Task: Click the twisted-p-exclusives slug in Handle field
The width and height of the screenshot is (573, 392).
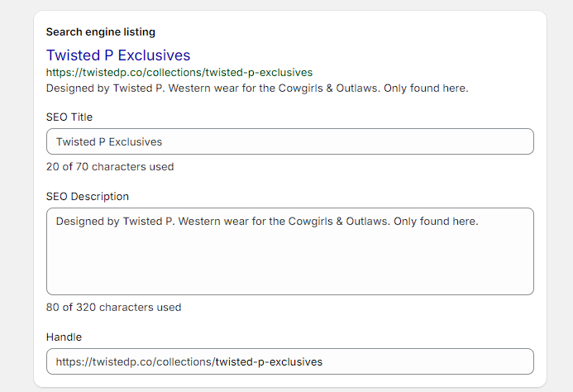Action: tap(269, 361)
